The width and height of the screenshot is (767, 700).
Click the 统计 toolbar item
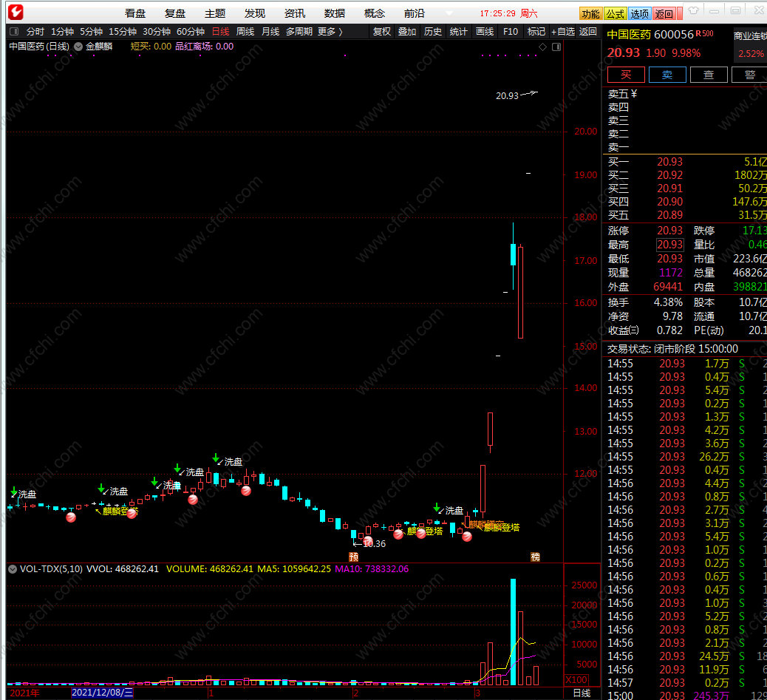click(x=458, y=32)
